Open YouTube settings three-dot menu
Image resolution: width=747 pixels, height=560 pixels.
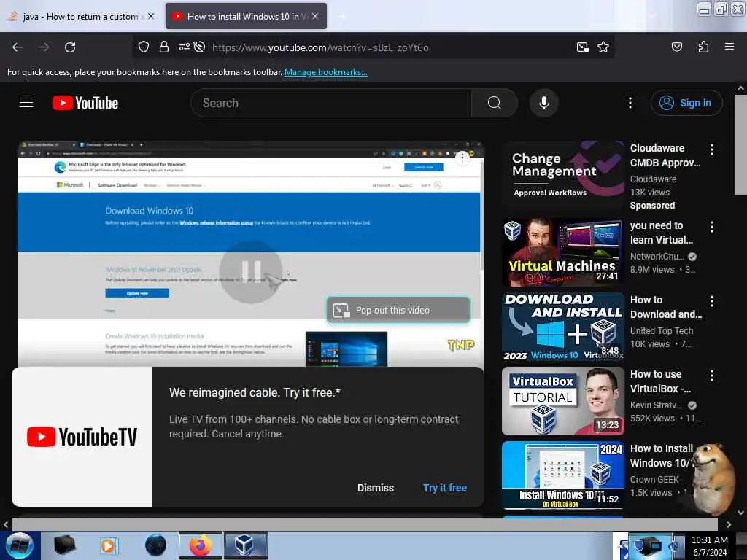pyautogui.click(x=630, y=103)
